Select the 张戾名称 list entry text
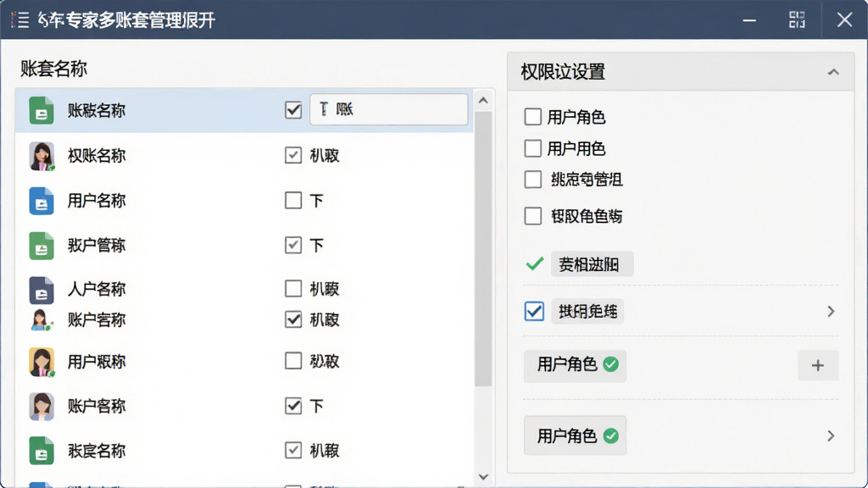 point(97,451)
